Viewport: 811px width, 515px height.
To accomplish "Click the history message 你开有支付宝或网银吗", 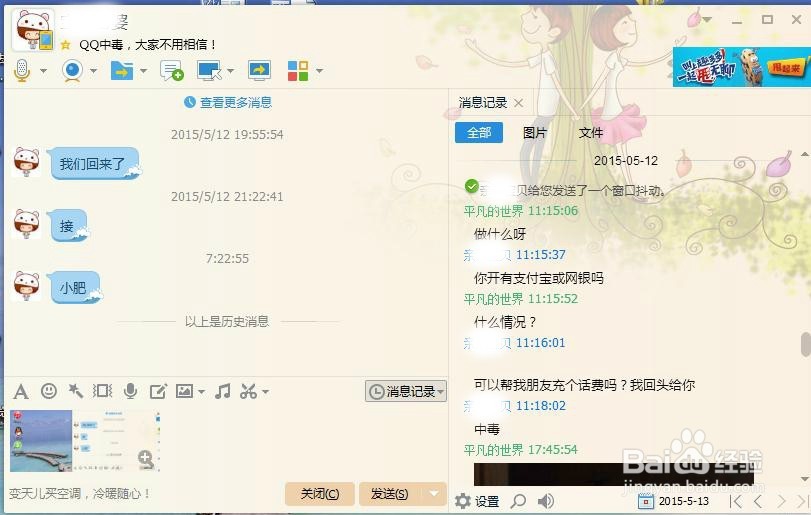I will click(538, 278).
